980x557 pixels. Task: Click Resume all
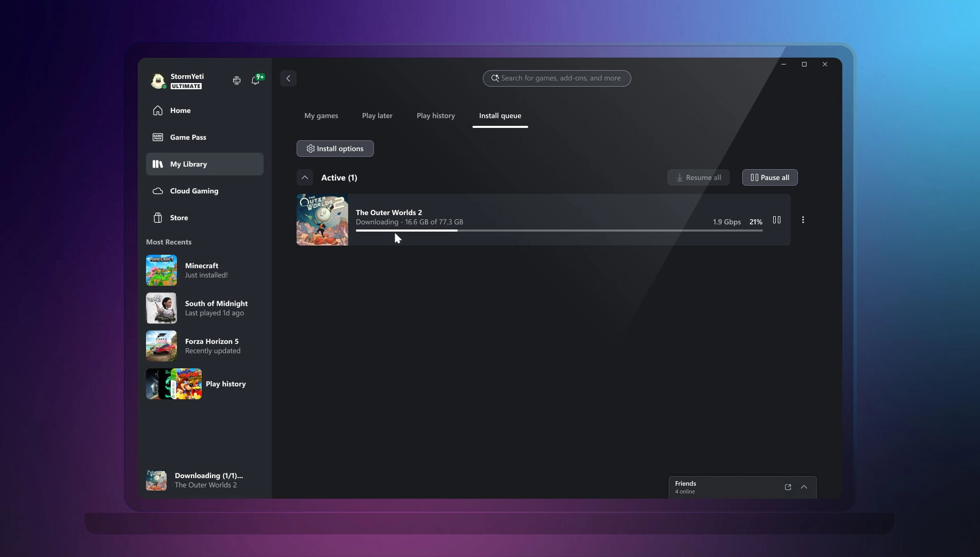[698, 177]
